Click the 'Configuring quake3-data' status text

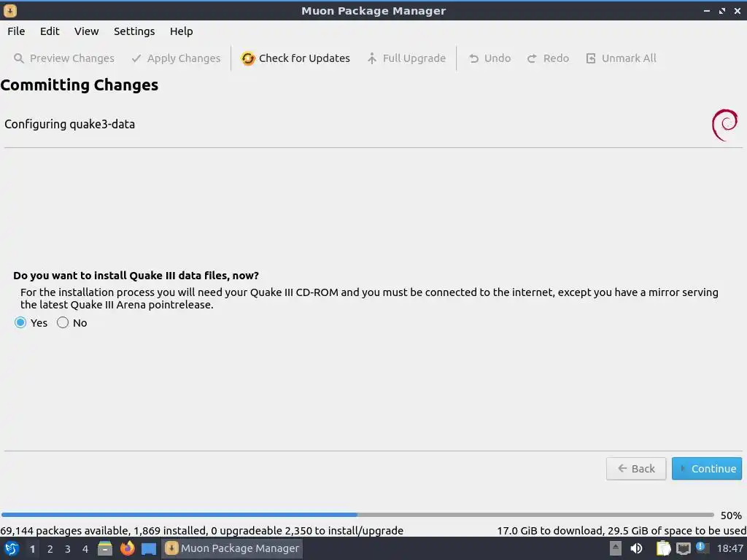pos(69,124)
